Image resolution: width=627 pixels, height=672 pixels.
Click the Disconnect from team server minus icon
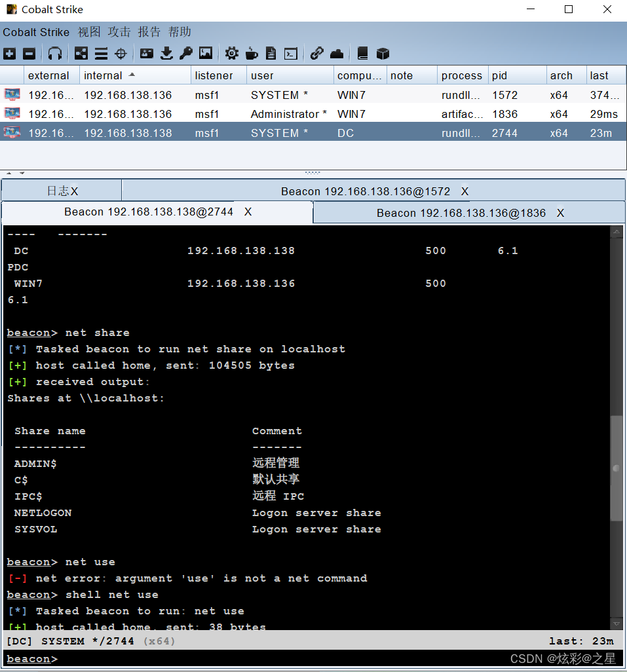tap(29, 54)
